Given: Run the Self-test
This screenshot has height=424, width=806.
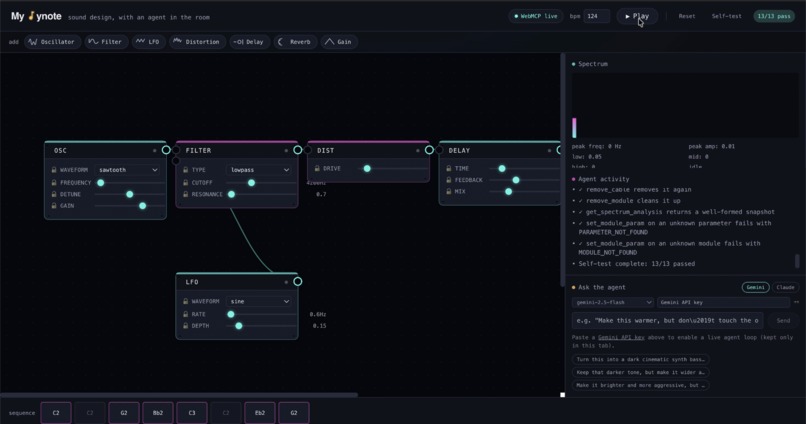Looking at the screenshot, I should tap(726, 16).
